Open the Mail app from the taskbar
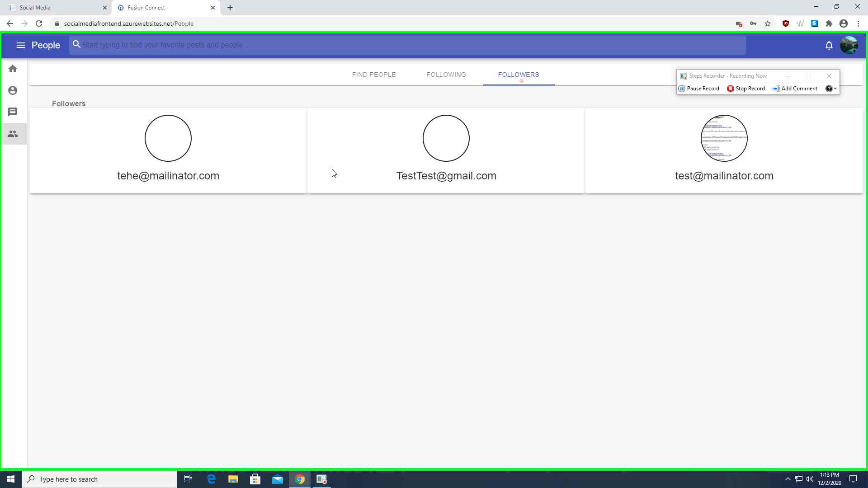The height and width of the screenshot is (488, 868). [277, 479]
